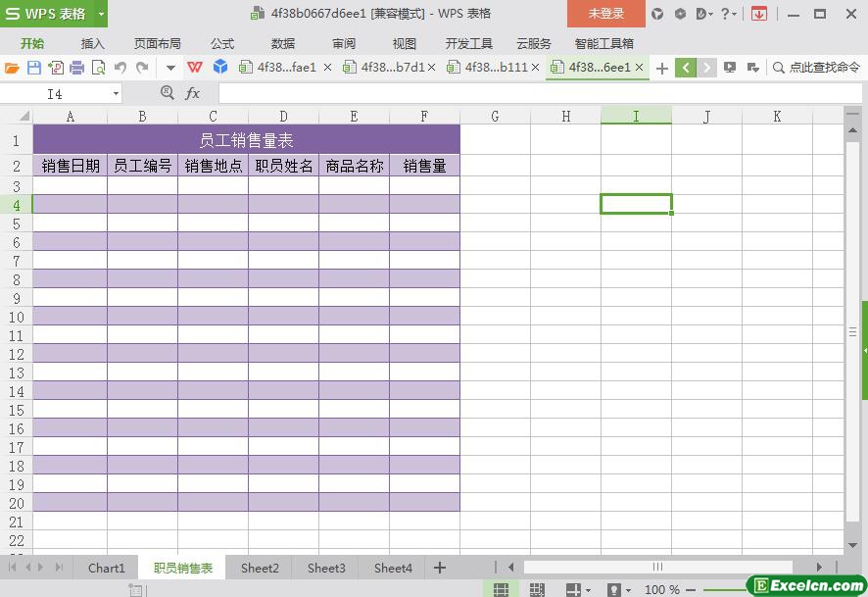The height and width of the screenshot is (597, 868).
Task: Expand the WPS 表格 application menu dropdown
Action: 100,14
